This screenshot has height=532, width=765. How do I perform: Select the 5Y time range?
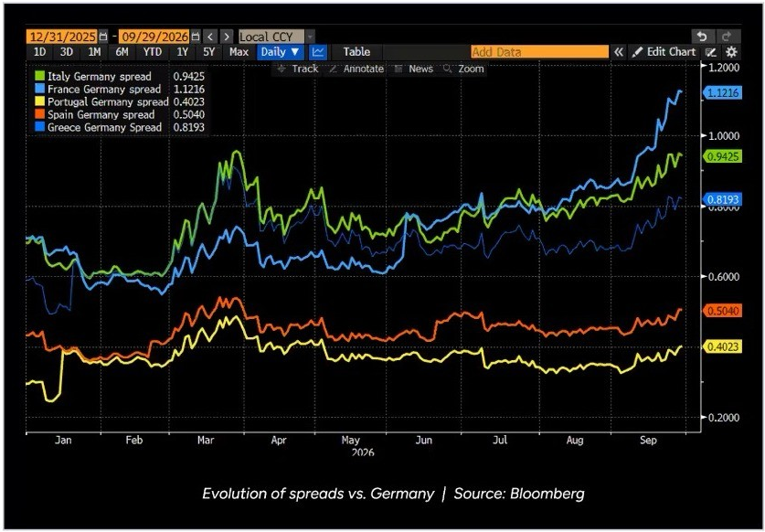point(208,52)
